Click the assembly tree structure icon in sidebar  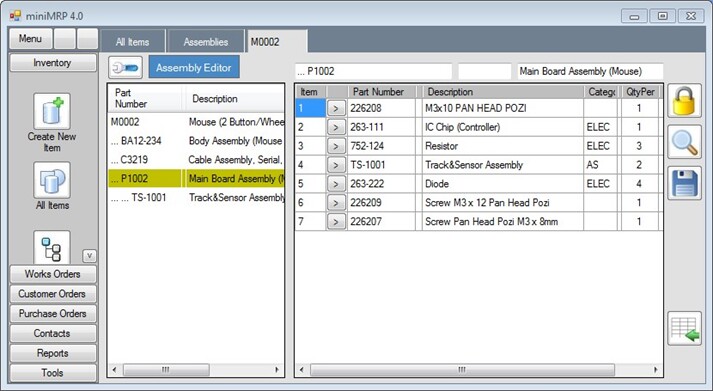52,248
